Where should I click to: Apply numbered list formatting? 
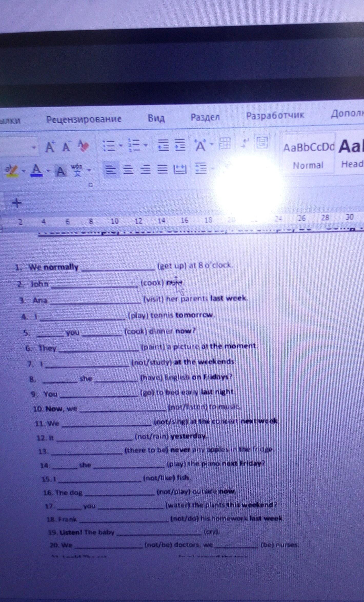point(134,145)
